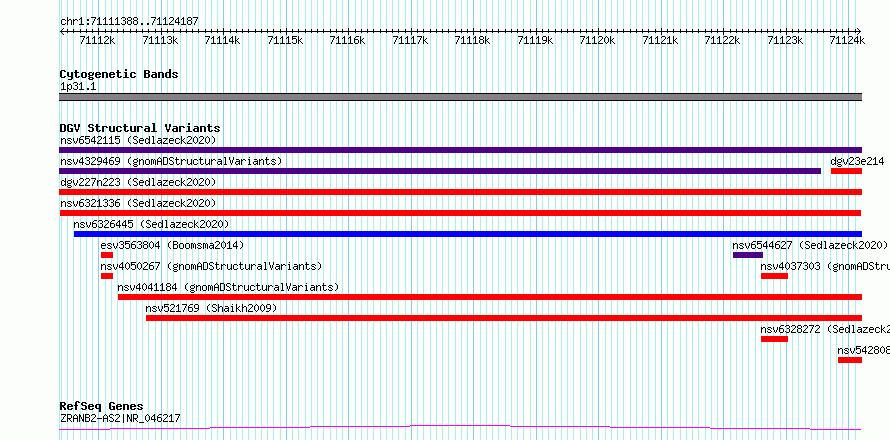
Task: Click the chr1:71111388..71124187 region label
Action: [129, 22]
